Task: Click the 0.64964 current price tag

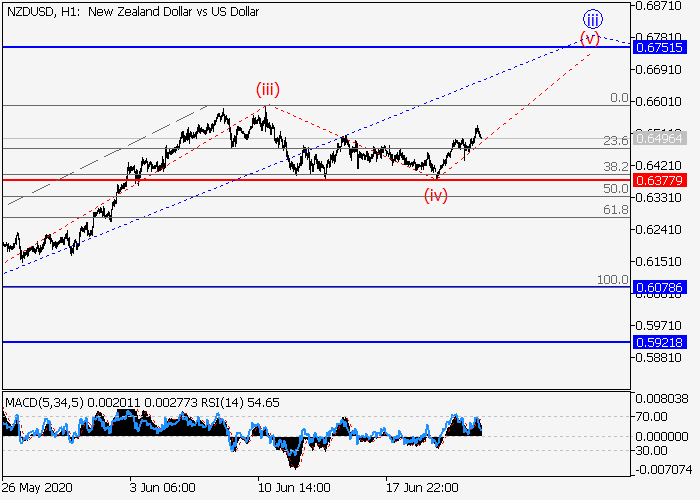Action: tap(660, 139)
